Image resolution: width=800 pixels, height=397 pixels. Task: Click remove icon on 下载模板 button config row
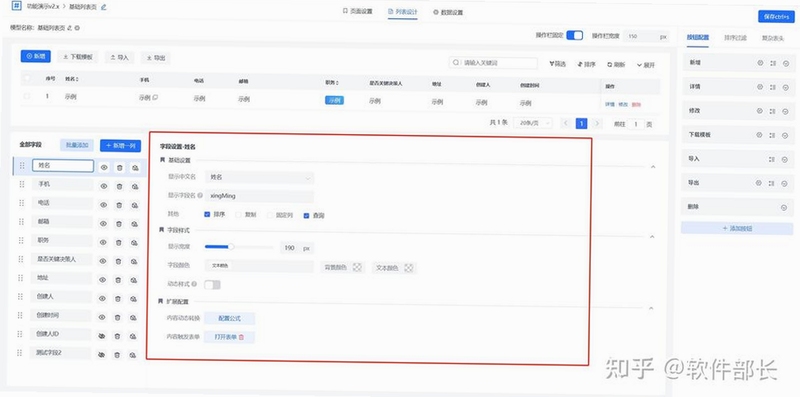point(785,135)
